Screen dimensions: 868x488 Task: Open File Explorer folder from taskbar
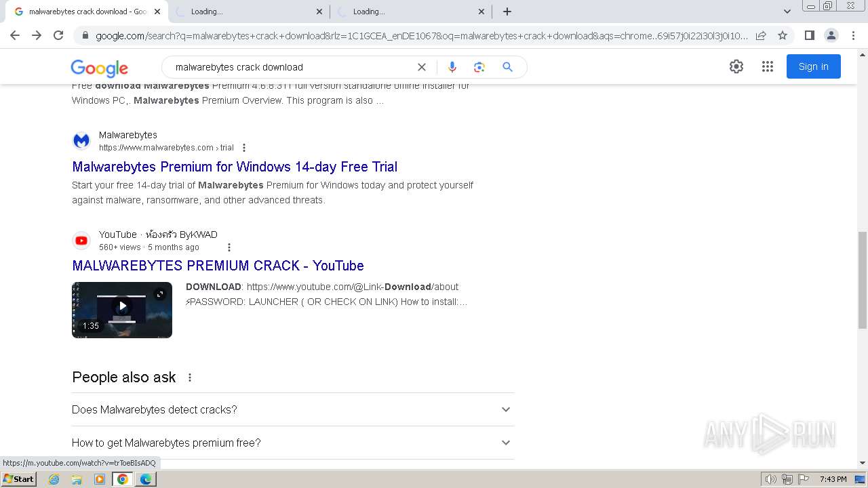[x=77, y=479]
